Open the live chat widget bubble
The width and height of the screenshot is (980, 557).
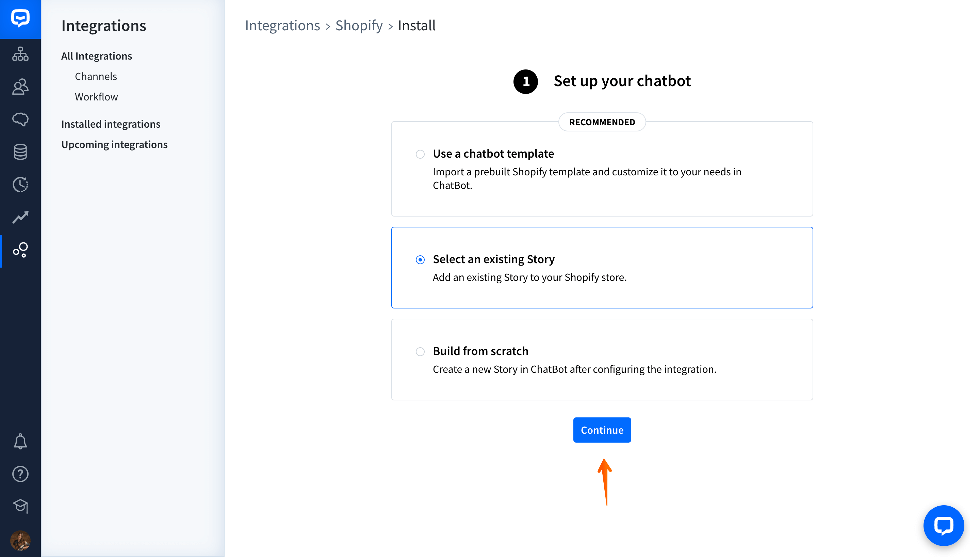coord(943,525)
